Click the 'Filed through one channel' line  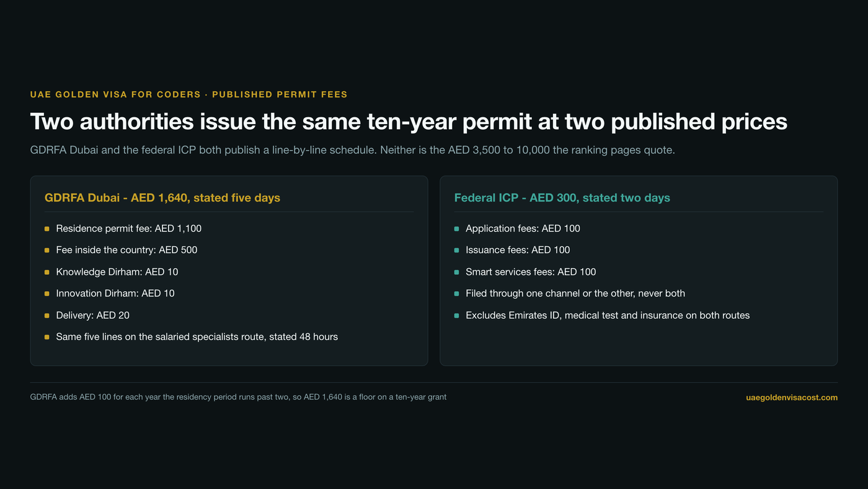575,294
